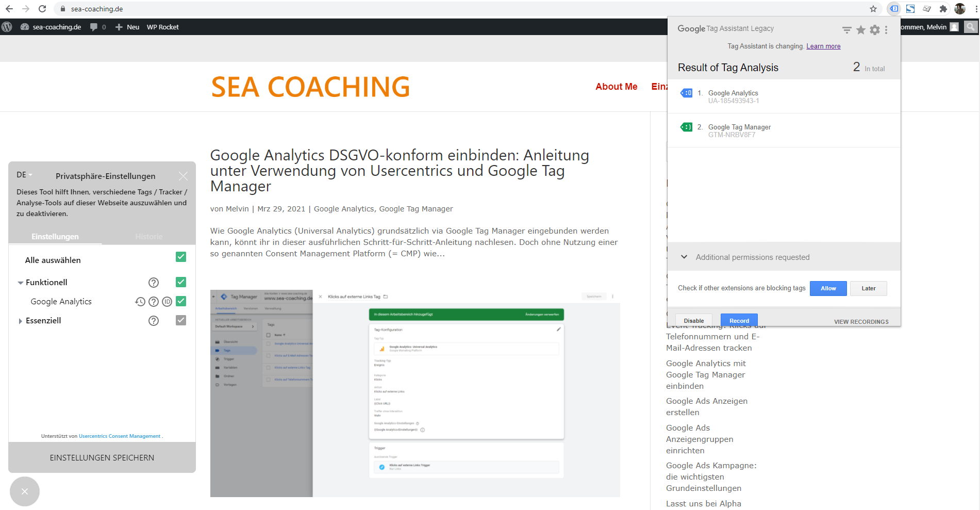Open sidebar link Google Ads Kampagne: die wichtigsten Grundeinstellungen
The image size is (980, 510).
coord(711,477)
